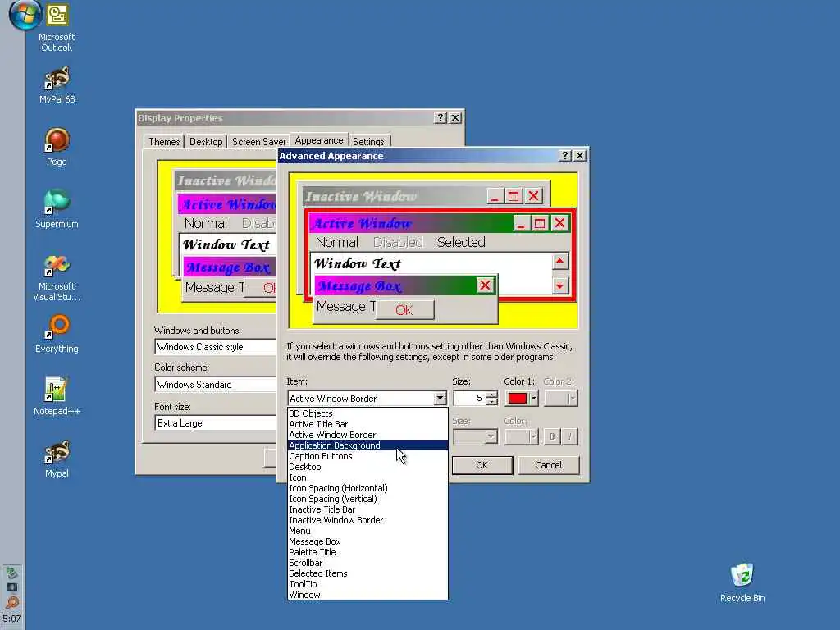840x630 pixels.
Task: Open the Color 1 dropdown arrow
Action: pos(533,399)
